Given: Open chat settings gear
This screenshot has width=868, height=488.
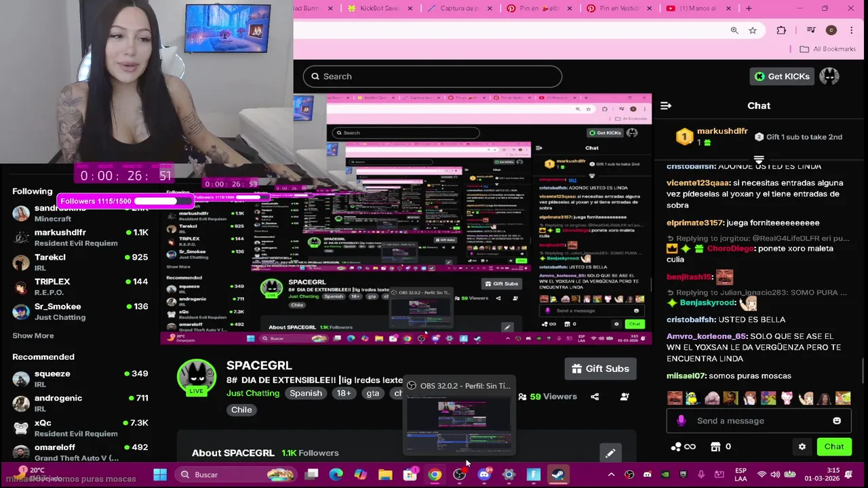Looking at the screenshot, I should (802, 447).
